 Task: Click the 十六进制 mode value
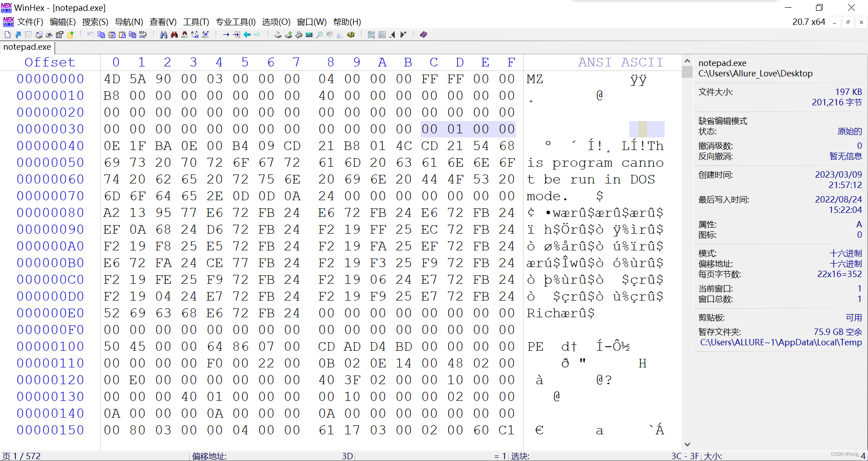845,254
